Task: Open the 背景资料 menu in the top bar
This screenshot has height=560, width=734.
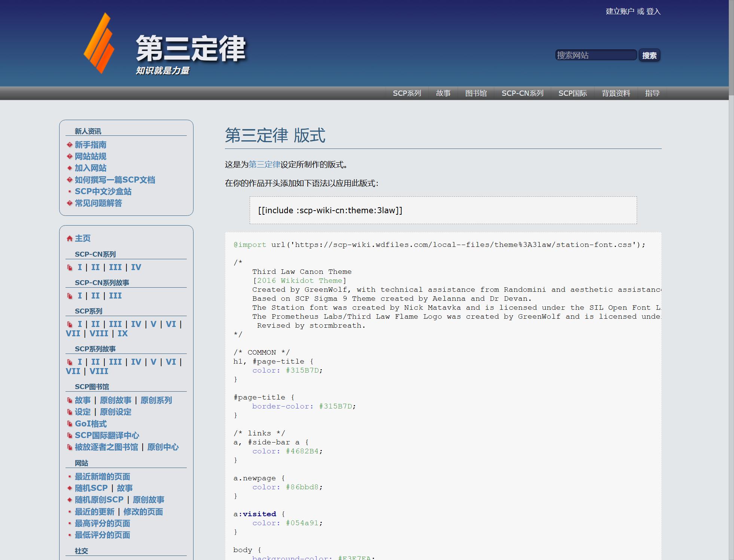Action: [x=616, y=93]
